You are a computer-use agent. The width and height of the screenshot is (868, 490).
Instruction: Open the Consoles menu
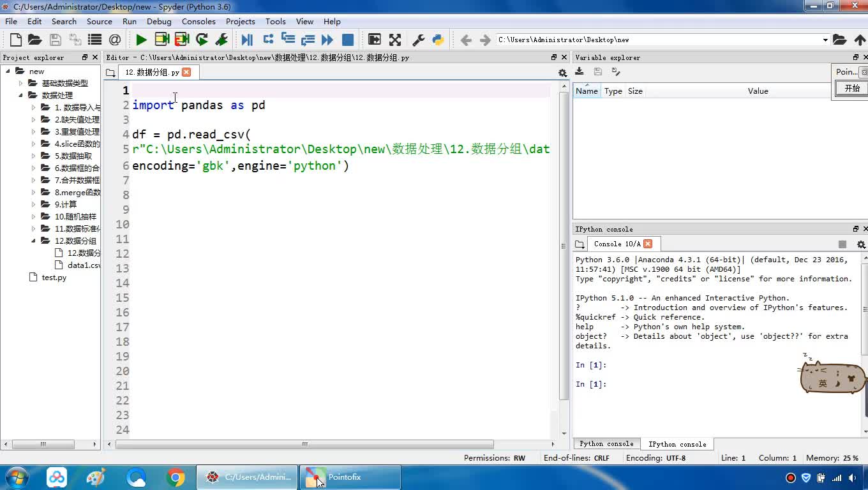point(198,21)
